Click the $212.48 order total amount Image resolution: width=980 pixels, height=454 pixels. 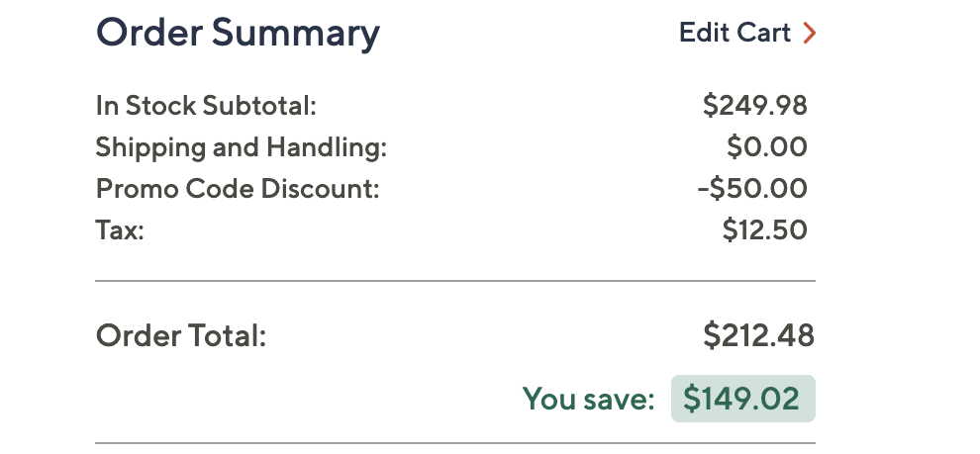click(758, 336)
